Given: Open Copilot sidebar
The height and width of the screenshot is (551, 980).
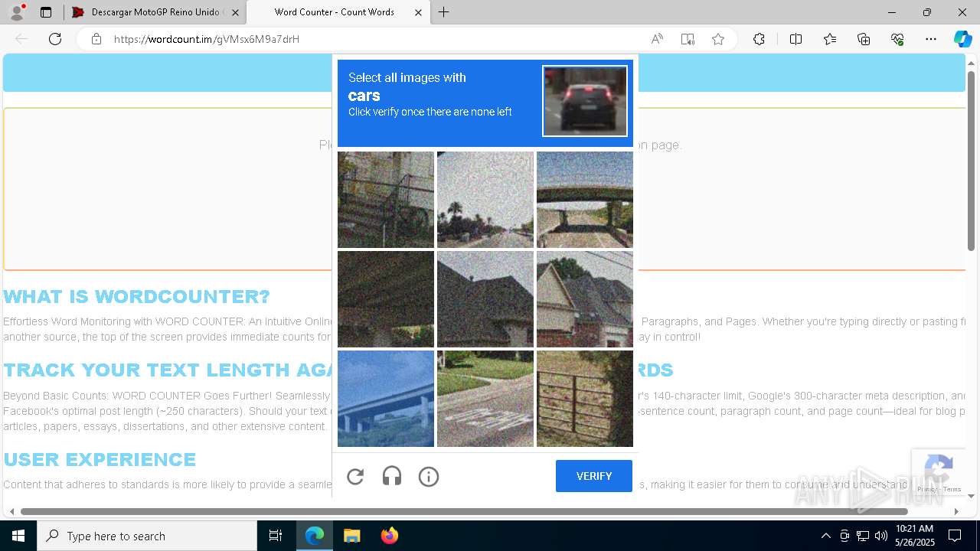Looking at the screenshot, I should tap(962, 39).
